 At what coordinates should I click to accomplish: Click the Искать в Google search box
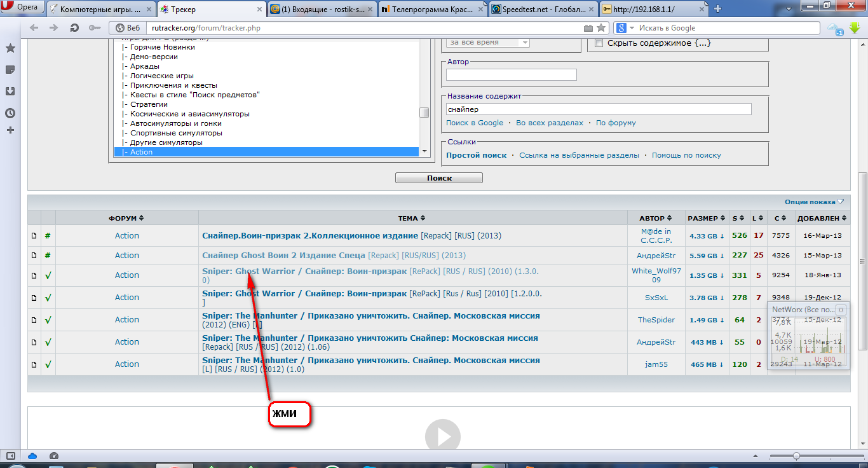(x=724, y=28)
